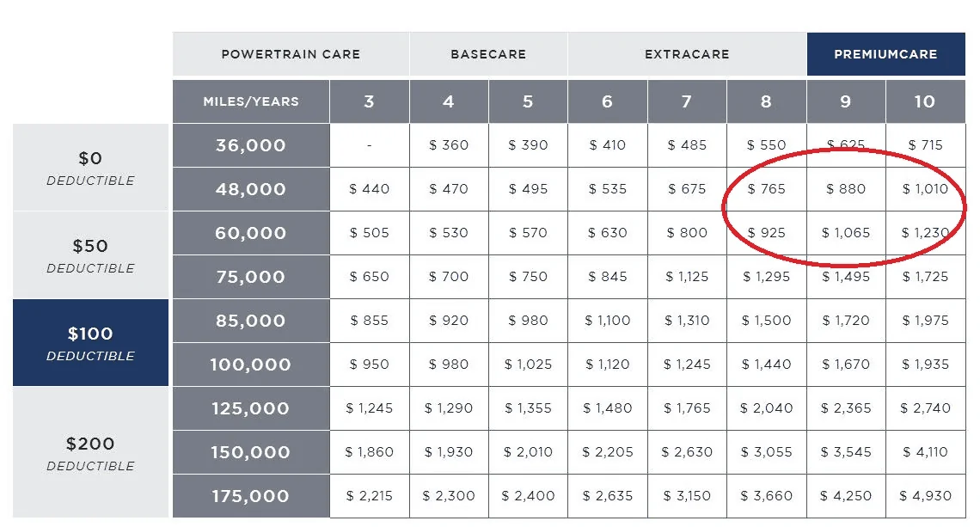Select the Powertrain Care plan tab
The height and width of the screenshot is (527, 980).
click(291, 54)
